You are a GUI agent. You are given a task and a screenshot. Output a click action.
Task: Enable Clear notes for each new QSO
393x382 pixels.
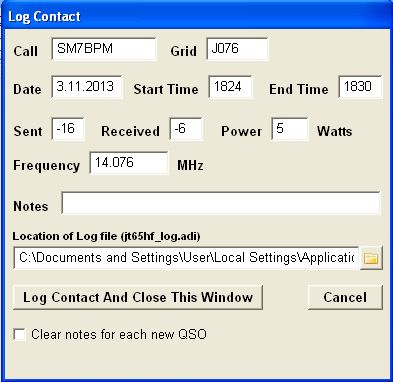coord(19,334)
